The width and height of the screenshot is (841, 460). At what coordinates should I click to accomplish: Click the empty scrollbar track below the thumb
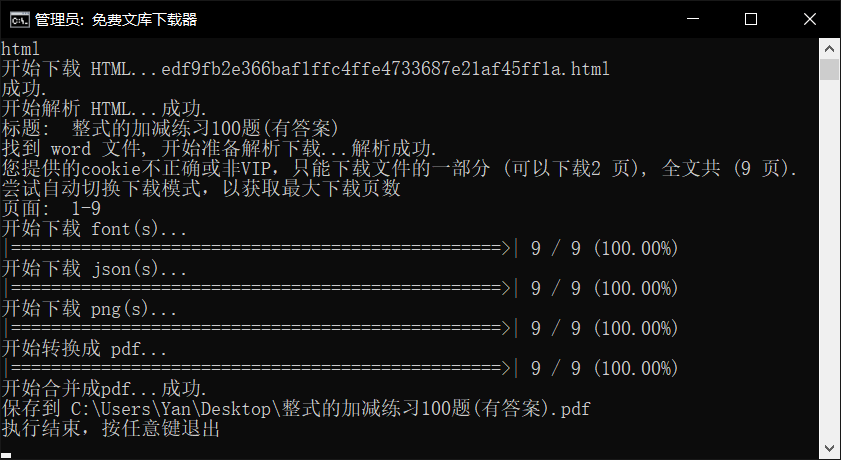[x=829, y=259]
